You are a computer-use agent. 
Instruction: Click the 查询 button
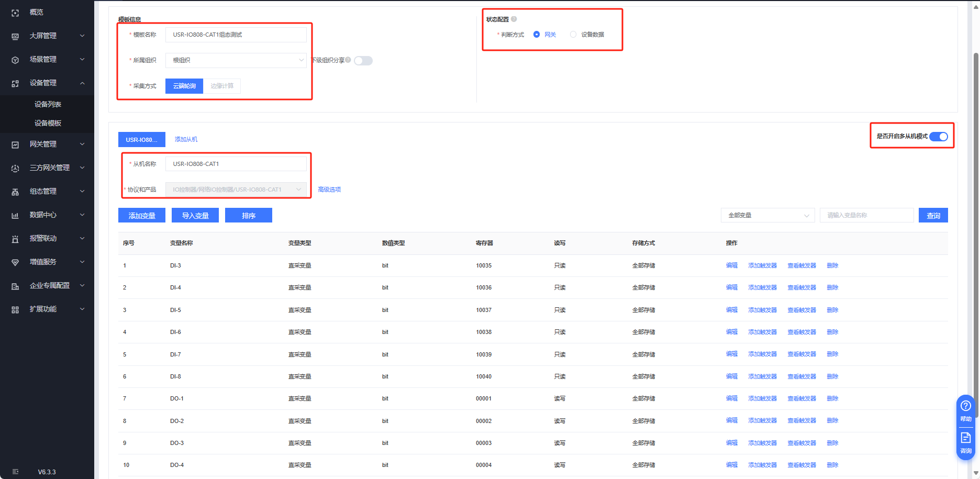(x=933, y=215)
